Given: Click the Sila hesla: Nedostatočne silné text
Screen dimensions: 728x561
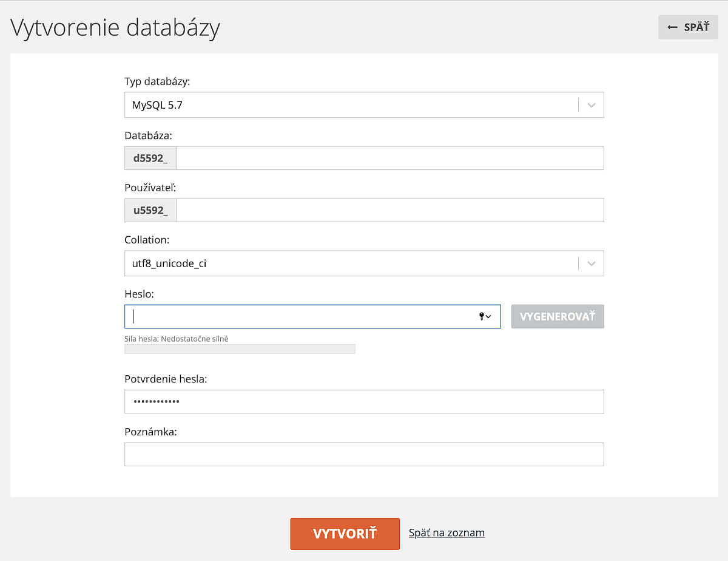Looking at the screenshot, I should (177, 339).
